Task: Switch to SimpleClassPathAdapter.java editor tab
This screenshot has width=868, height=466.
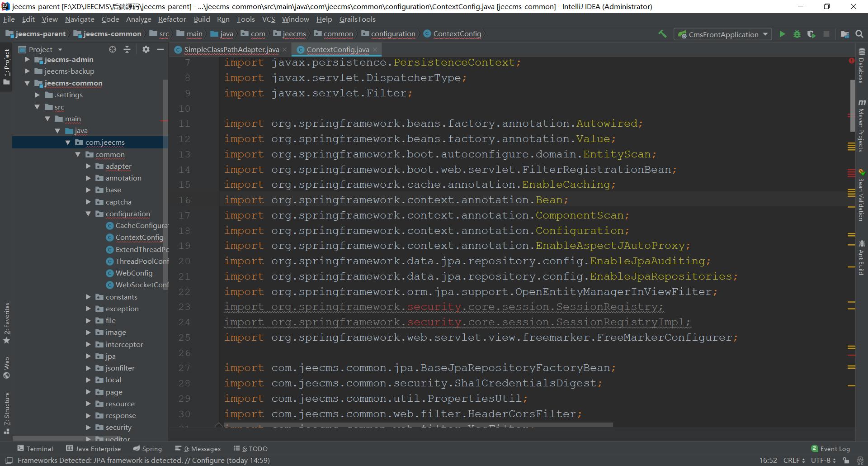Action: pyautogui.click(x=231, y=50)
